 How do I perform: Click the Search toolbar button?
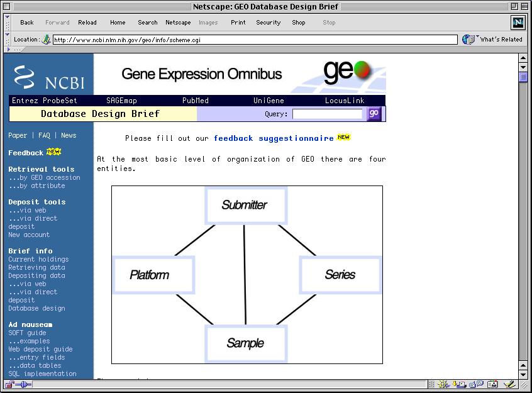click(x=148, y=23)
